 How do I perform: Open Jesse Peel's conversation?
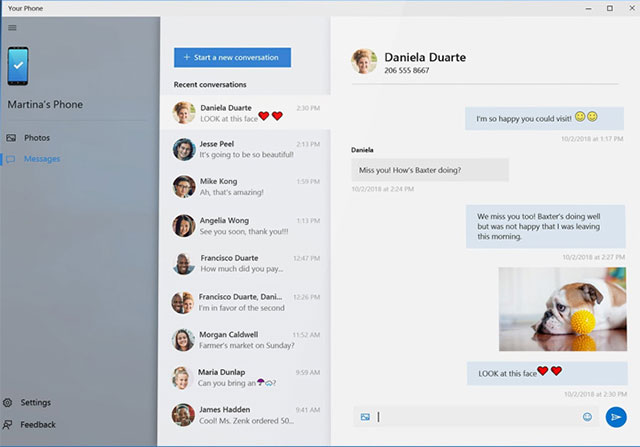(x=245, y=150)
